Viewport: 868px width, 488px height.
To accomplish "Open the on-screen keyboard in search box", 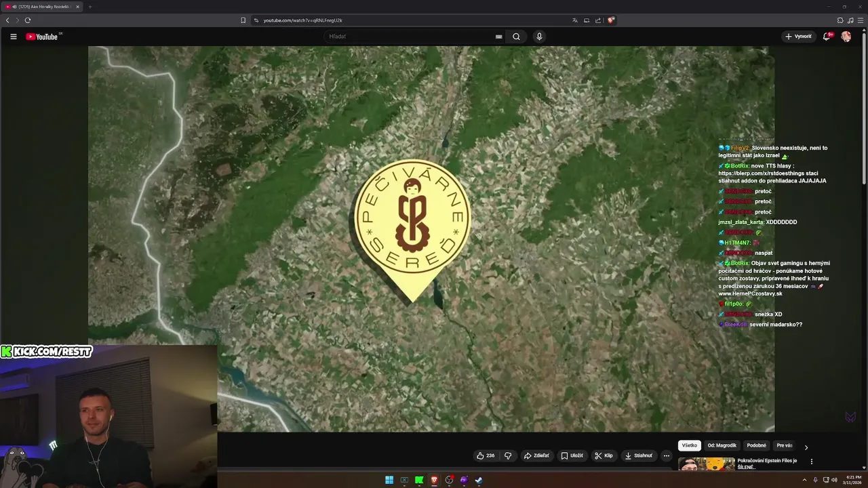I will pos(498,37).
